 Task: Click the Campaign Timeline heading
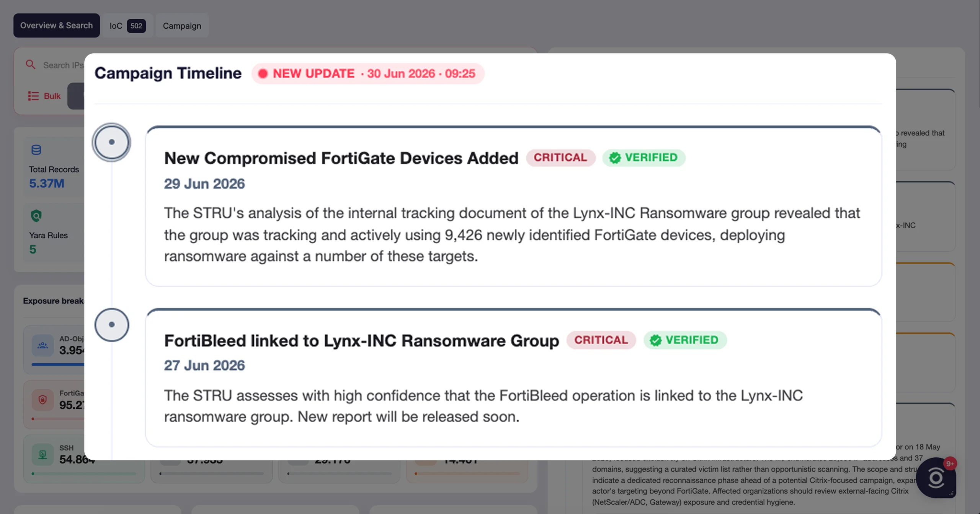[x=168, y=73]
